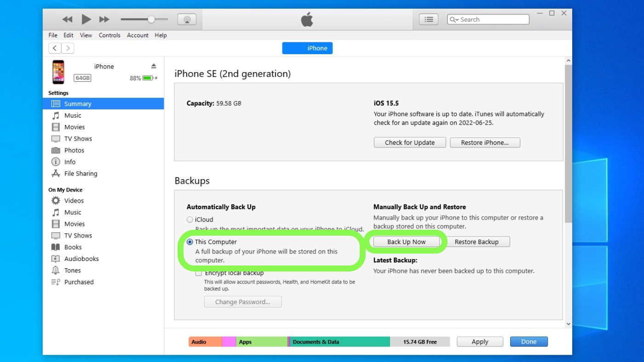Click the Back Up Now button
This screenshot has height=362, width=644.
point(406,242)
